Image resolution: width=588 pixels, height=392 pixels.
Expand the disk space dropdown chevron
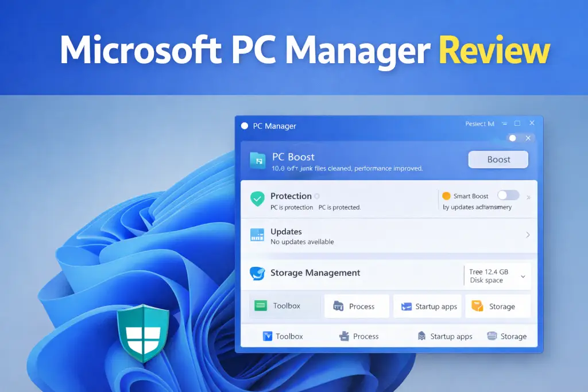tap(523, 277)
